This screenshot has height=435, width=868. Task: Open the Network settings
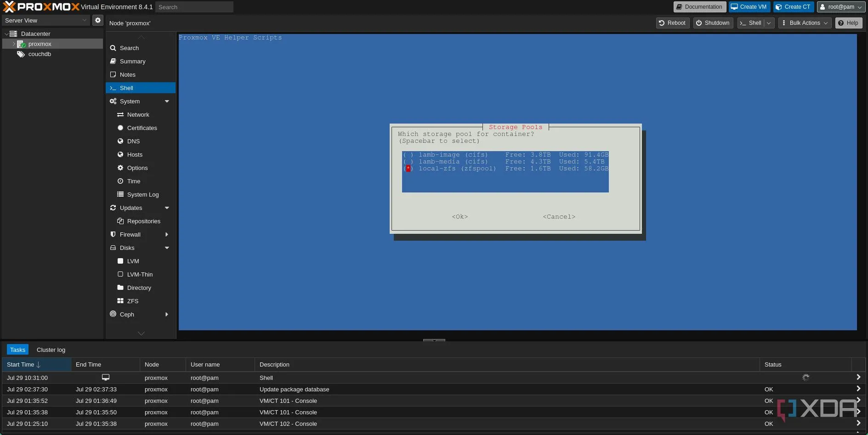point(138,115)
